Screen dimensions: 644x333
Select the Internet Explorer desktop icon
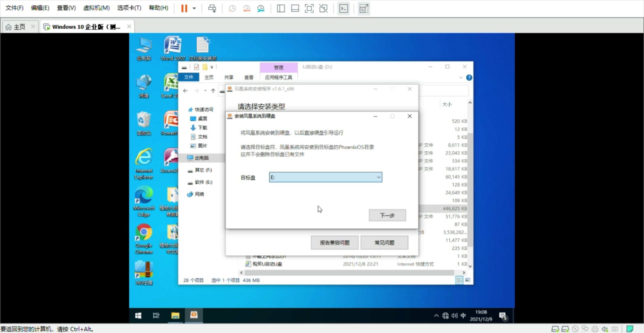coord(144,164)
